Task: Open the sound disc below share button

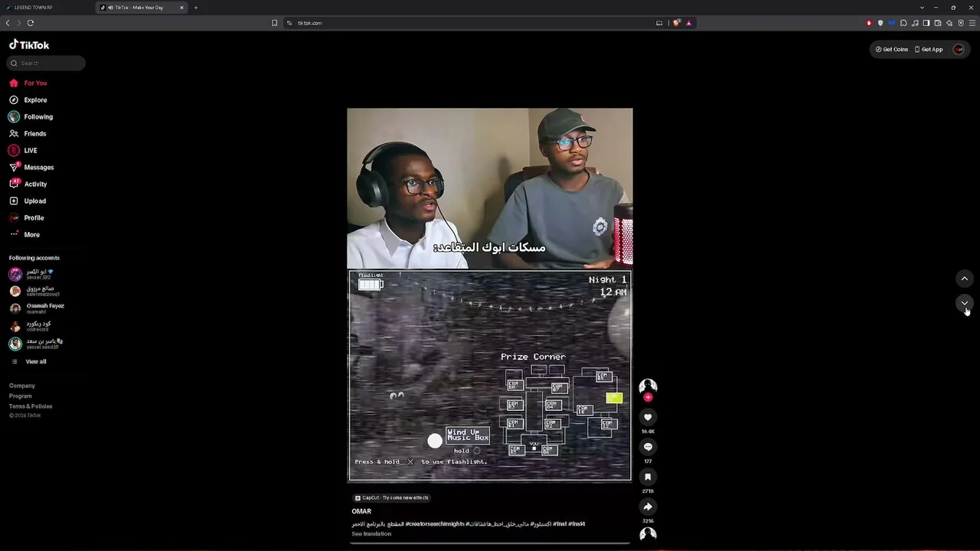Action: point(648,534)
